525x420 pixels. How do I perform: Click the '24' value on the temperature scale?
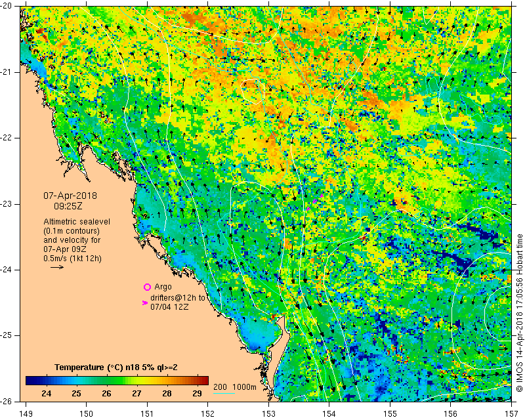pos(47,394)
